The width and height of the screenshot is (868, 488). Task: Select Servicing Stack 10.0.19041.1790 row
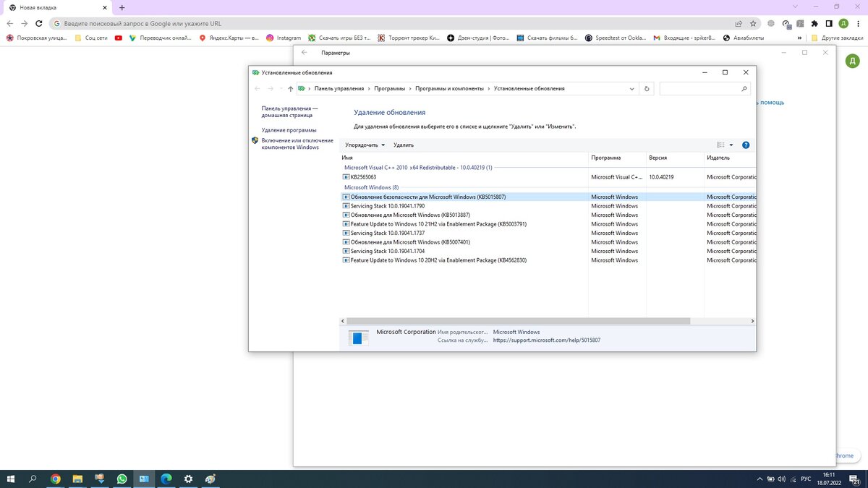[548, 206]
